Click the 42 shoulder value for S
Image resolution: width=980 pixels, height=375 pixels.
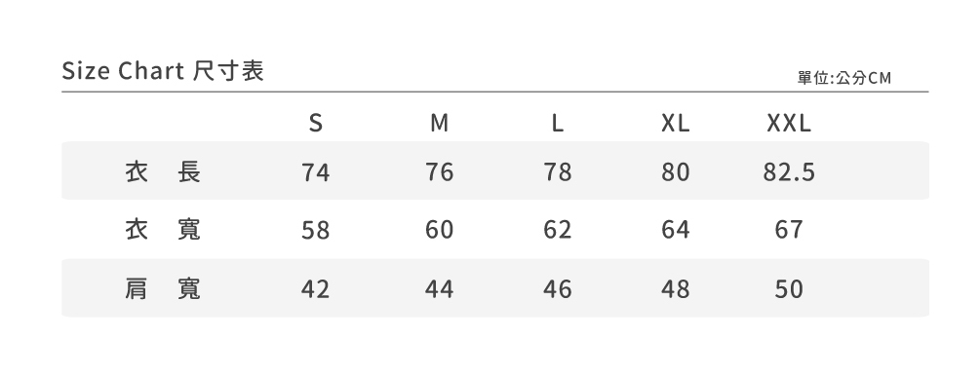(x=316, y=289)
